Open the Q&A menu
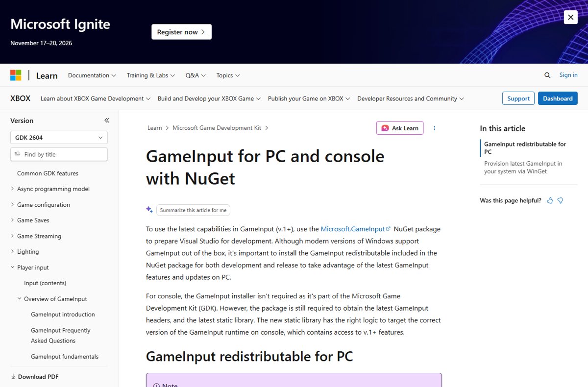 click(196, 75)
